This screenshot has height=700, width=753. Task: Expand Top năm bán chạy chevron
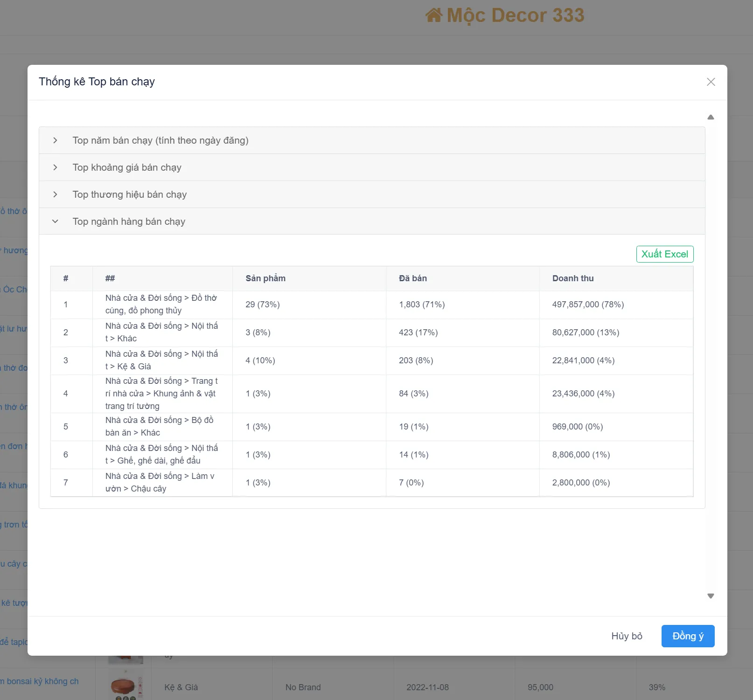coord(55,140)
